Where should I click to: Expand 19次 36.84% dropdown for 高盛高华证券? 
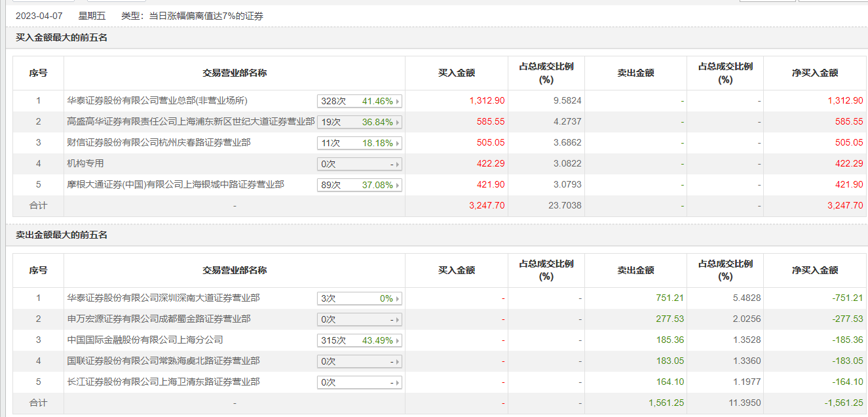[x=360, y=122]
